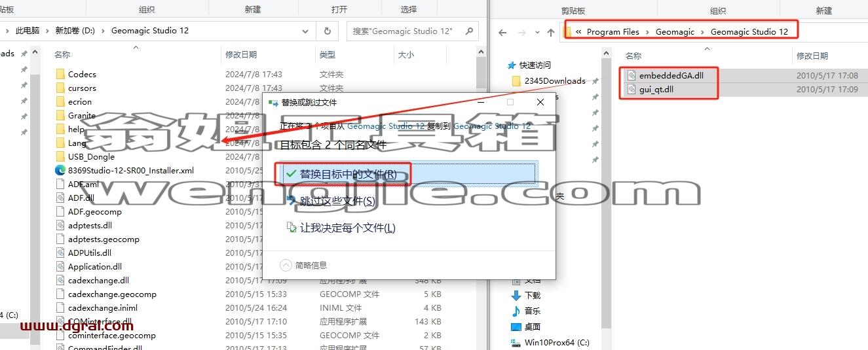Click the cursors folder icon
868x350 pixels.
point(60,88)
